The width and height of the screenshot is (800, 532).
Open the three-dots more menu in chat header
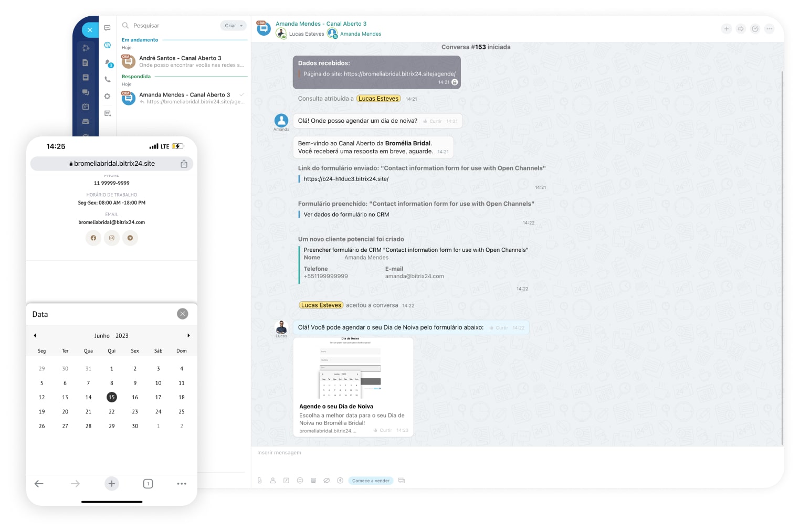tap(769, 29)
